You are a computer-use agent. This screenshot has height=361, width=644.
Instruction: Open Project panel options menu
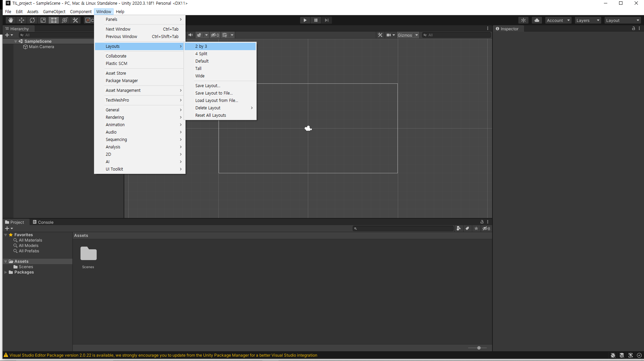[x=488, y=222]
